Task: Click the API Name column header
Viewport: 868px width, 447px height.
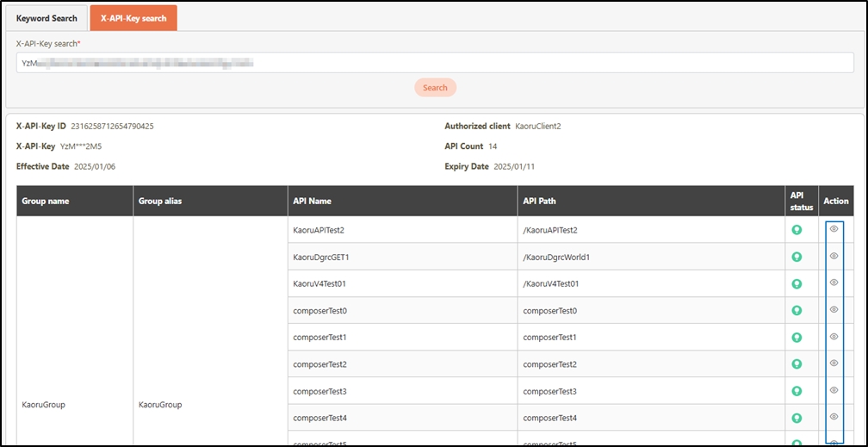Action: (312, 202)
